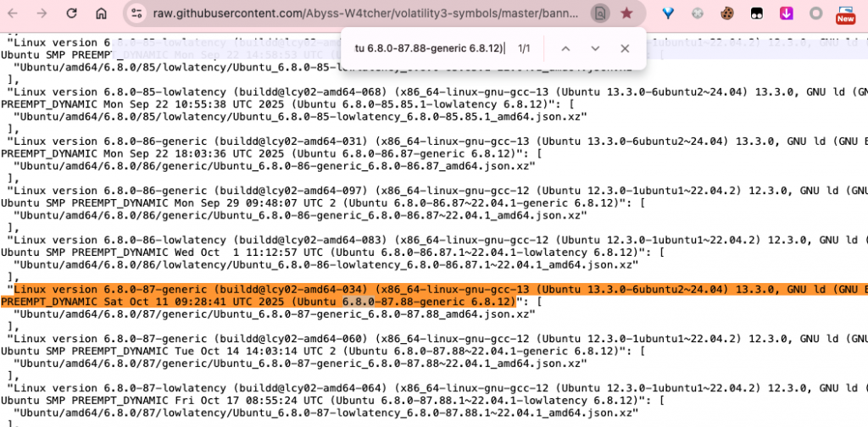The width and height of the screenshot is (868, 427).
Task: Click the browser forward arrow
Action: [x=42, y=14]
